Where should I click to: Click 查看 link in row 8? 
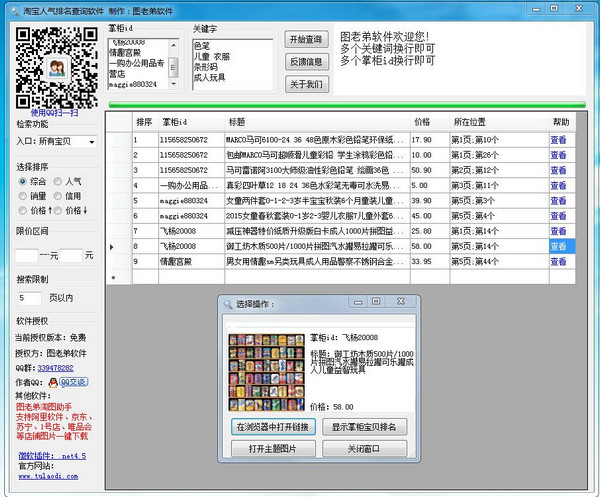point(558,246)
